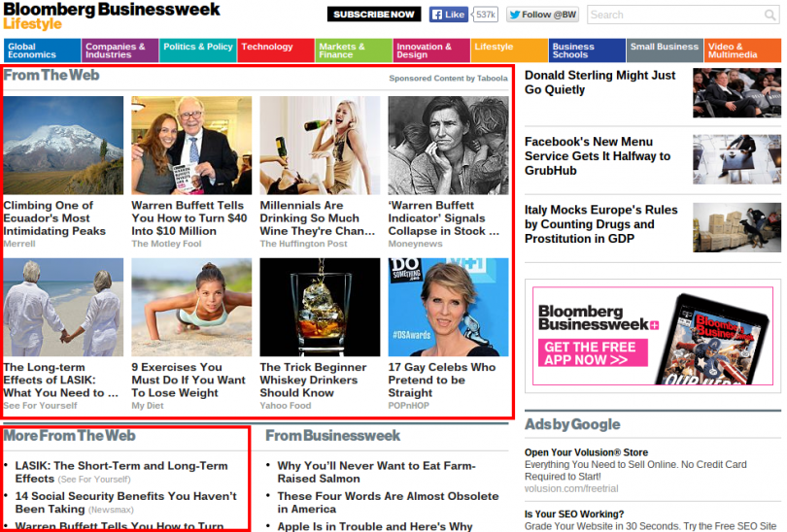The image size is (787, 532).
Task: Click the wine drinking millennials thumbnail
Action: [x=321, y=146]
